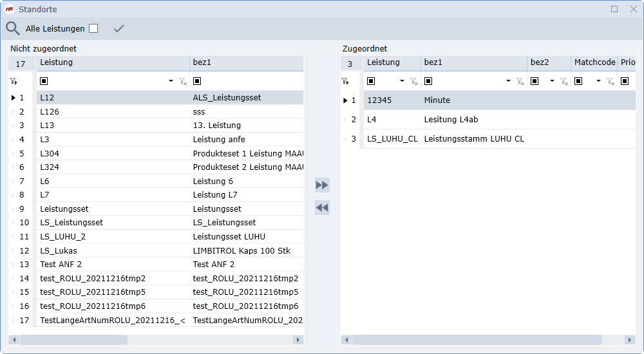The image size is (644, 354).
Task: Click the magnifying glass search icon
Action: [12, 28]
